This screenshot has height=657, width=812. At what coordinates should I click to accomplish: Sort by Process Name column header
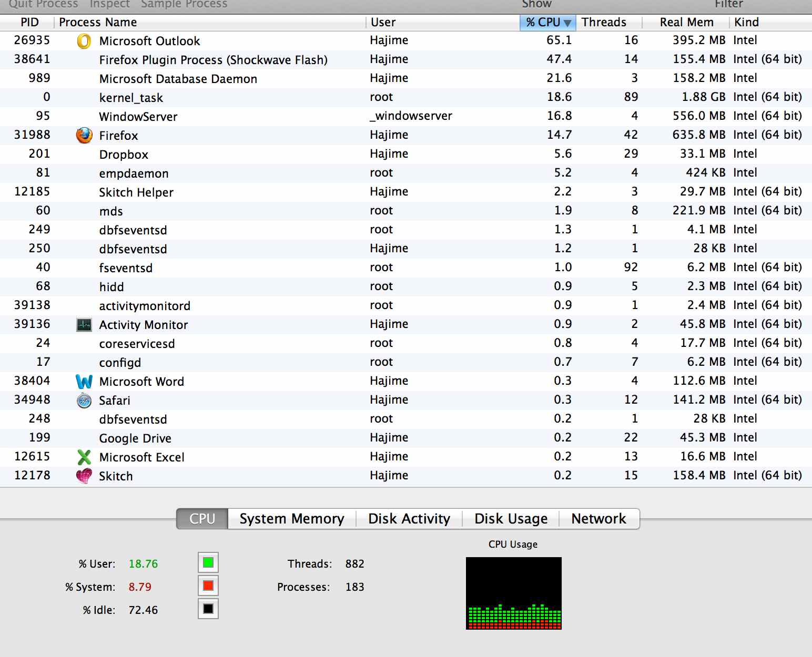tap(210, 23)
